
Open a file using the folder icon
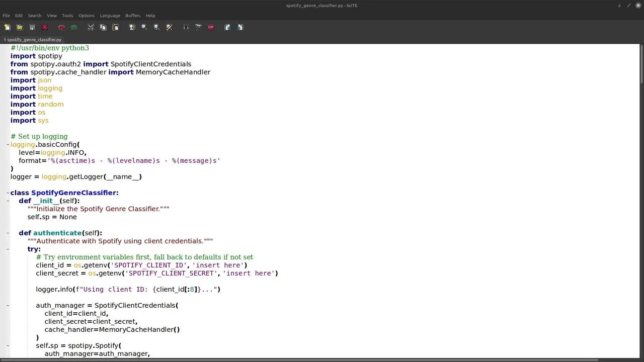pos(20,27)
